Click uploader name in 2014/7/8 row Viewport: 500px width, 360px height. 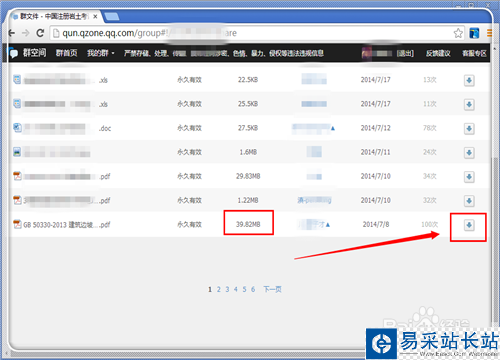pyautogui.click(x=314, y=224)
